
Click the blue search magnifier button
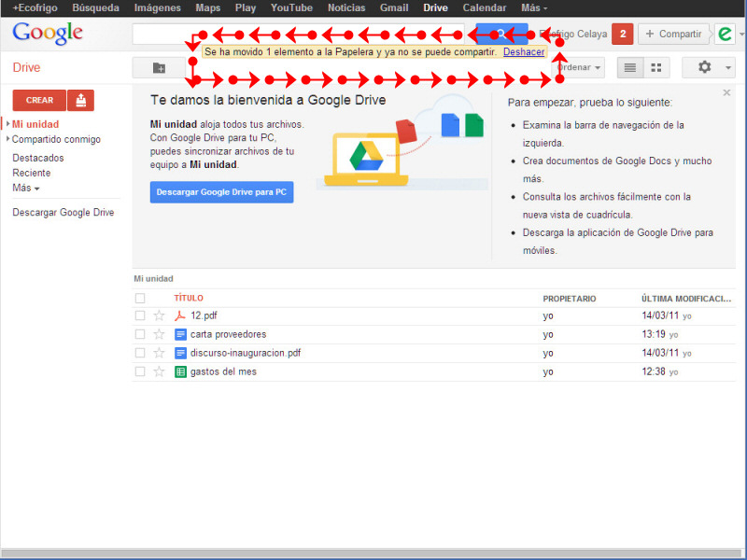(501, 34)
